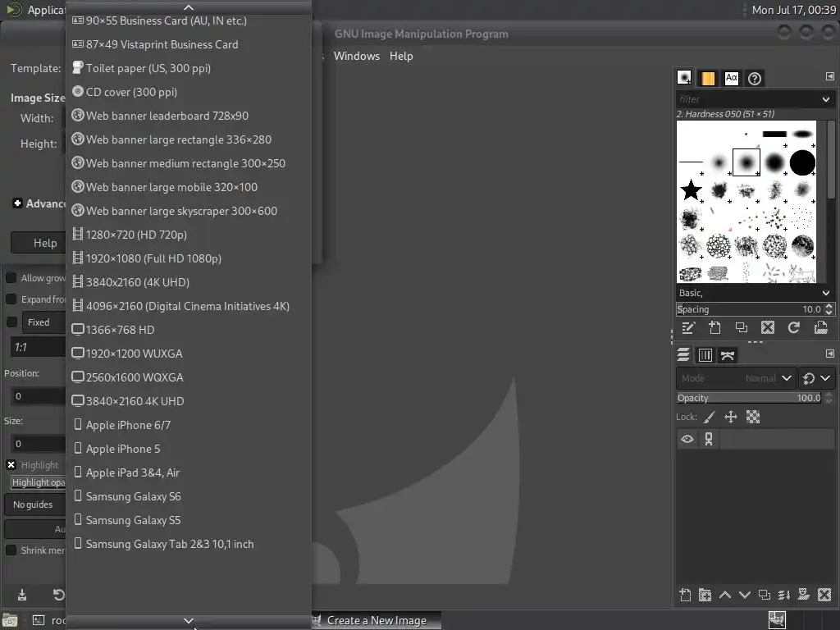
Task: Refresh the brushes list
Action: (793, 328)
